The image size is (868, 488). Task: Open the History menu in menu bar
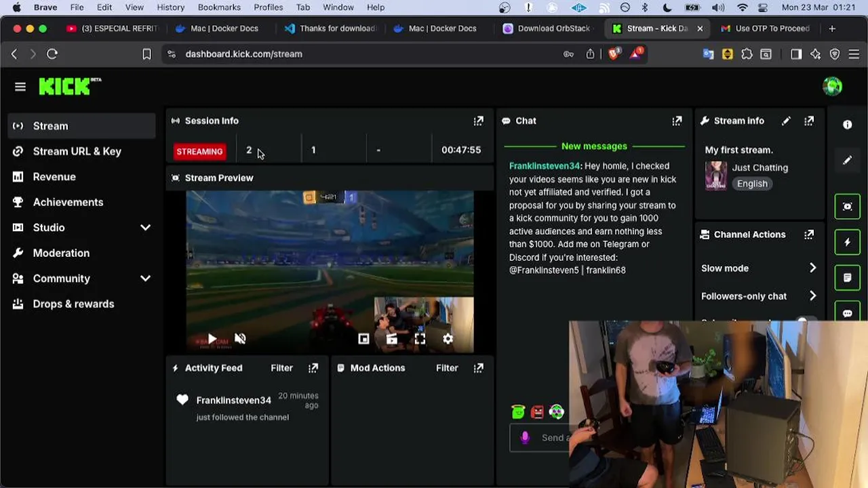point(171,7)
